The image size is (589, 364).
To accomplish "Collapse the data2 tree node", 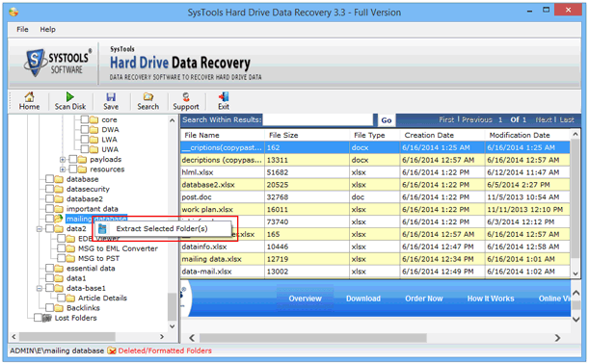I will click(x=40, y=228).
